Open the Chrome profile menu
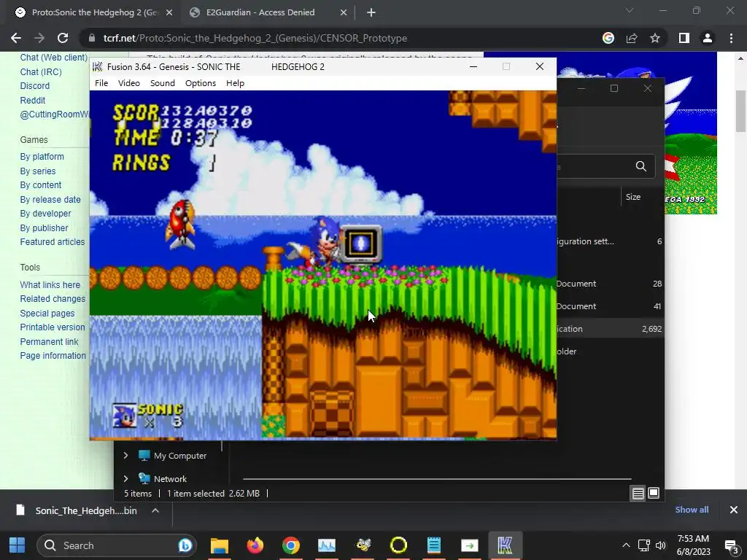Screen dimensions: 747x560 pos(708,38)
